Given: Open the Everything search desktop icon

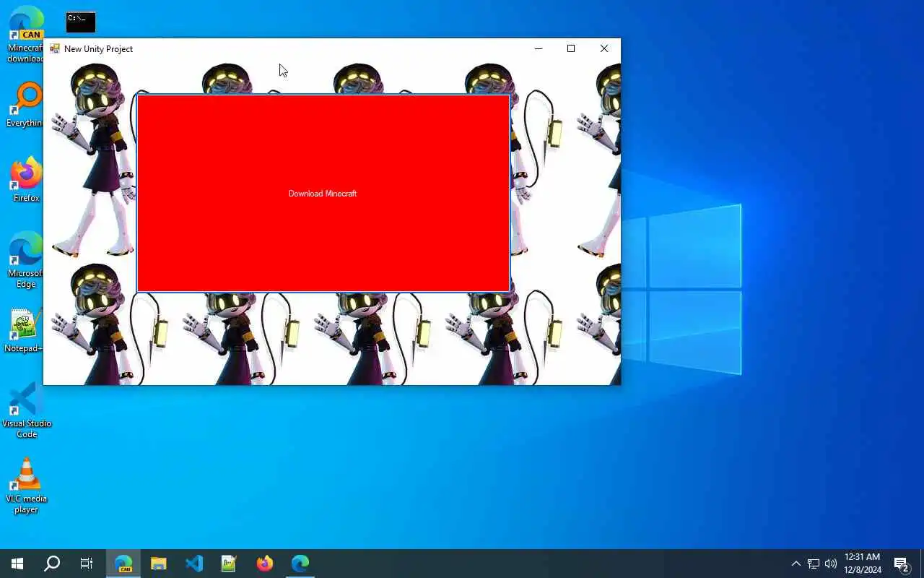Looking at the screenshot, I should (26, 105).
